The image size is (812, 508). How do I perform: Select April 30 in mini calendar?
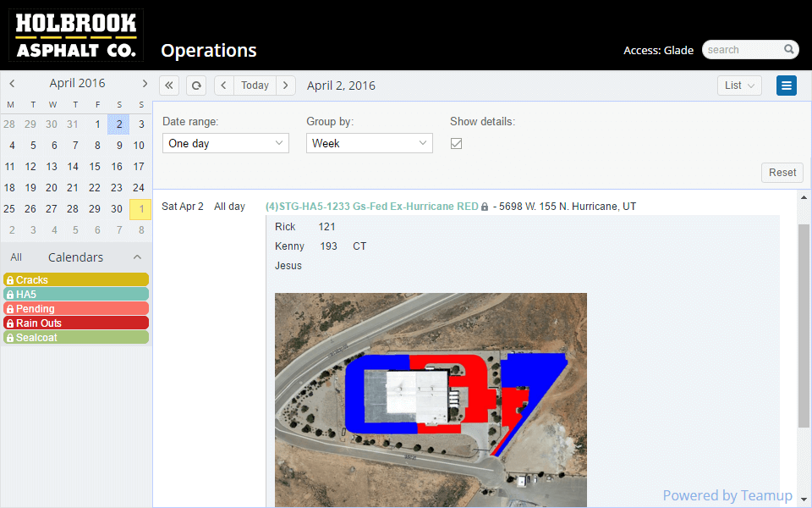point(117,209)
